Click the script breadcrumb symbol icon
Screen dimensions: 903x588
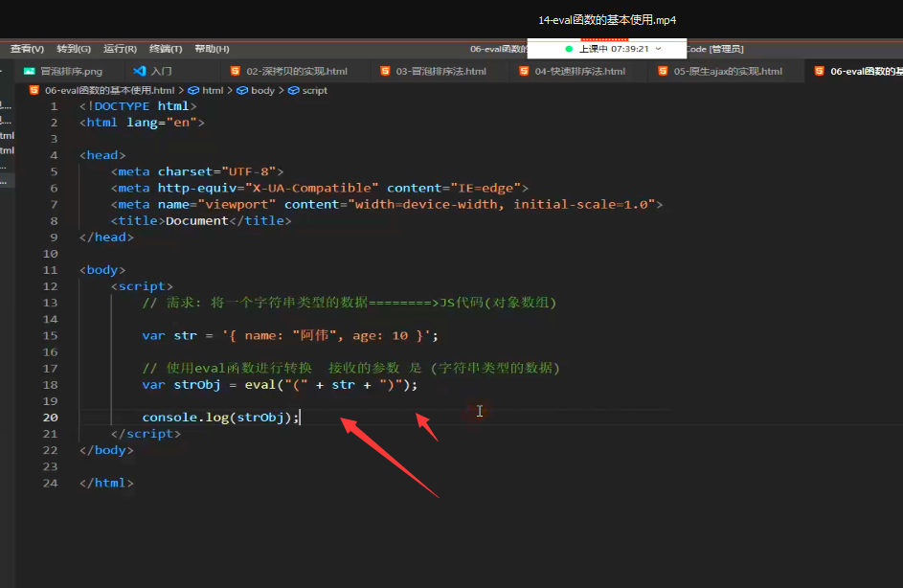(293, 90)
